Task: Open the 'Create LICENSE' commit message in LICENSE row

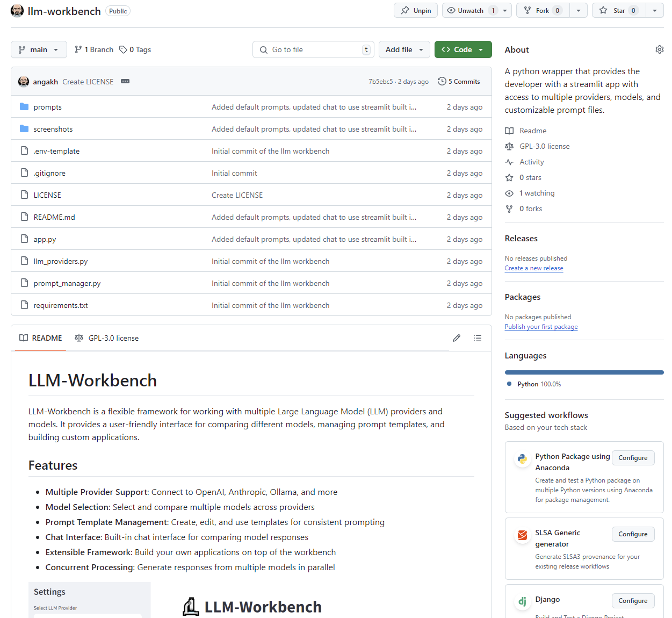Action: point(237,195)
